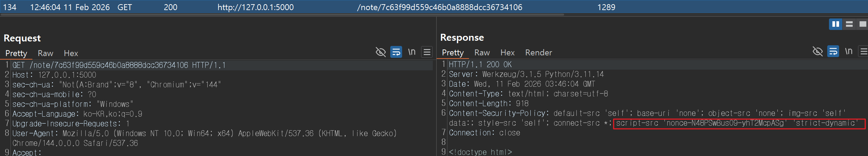Open the Render tab in the Response panel

[x=538, y=53]
